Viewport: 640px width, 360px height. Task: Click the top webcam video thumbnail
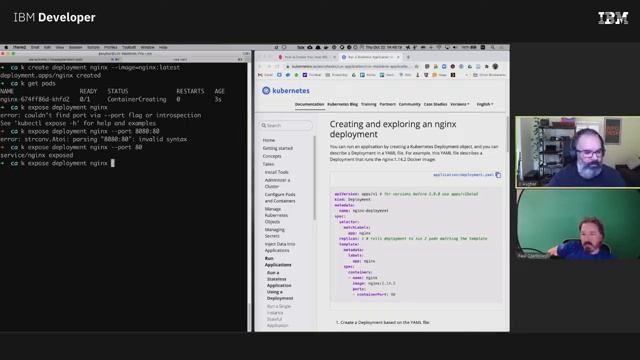tap(577, 152)
